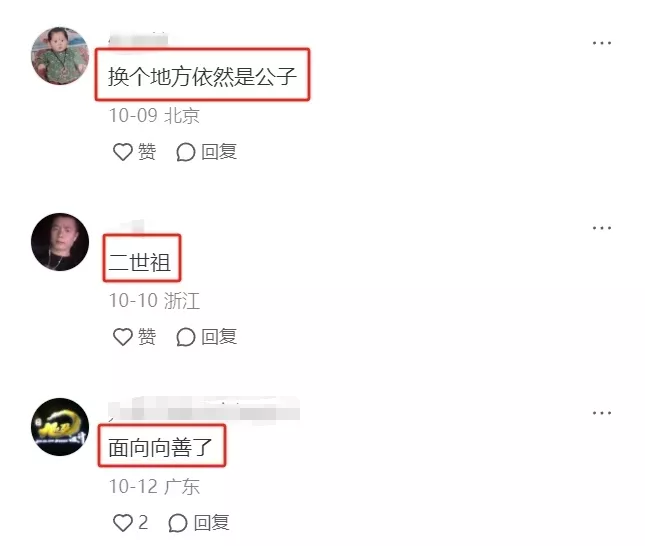Open baby photo avatar profile
645x546 pixels.
[x=60, y=56]
